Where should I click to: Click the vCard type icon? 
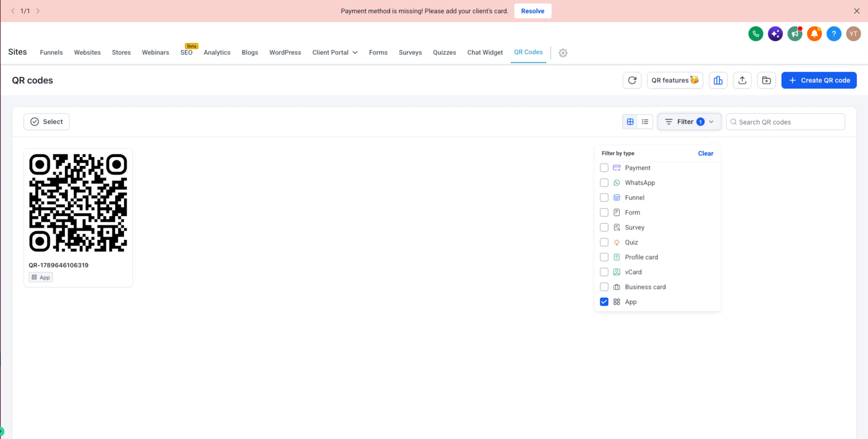[616, 272]
